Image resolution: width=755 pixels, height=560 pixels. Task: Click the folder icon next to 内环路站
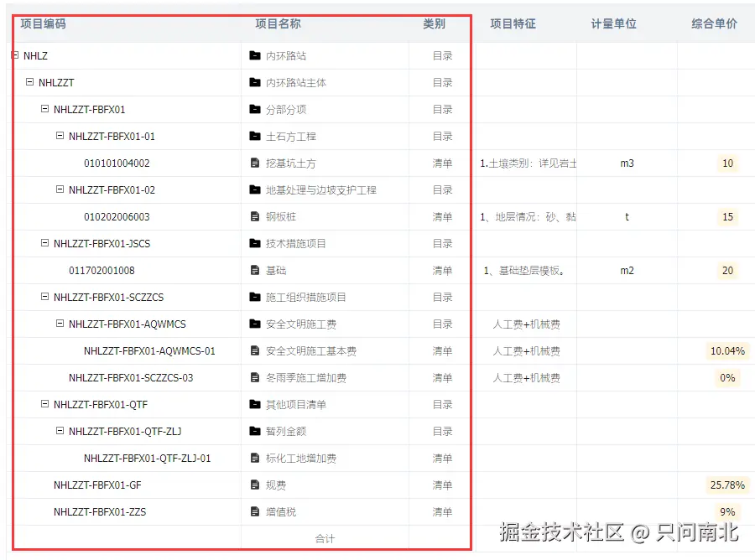click(256, 55)
